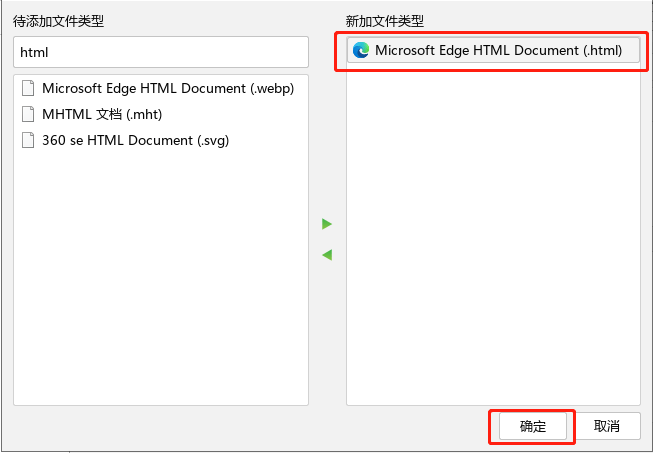This screenshot has width=653, height=453.
Task: Select MHTML 文档 (.mht) entry
Action: point(161,114)
